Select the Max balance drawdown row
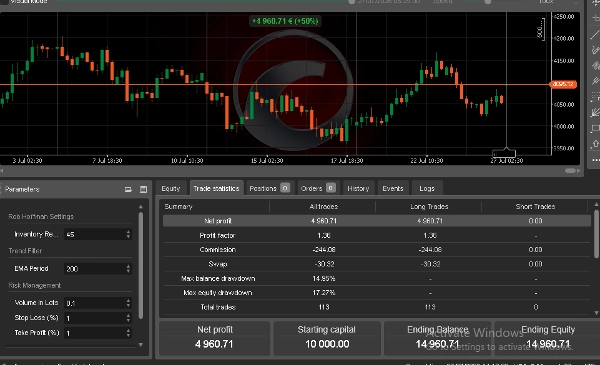Screen dimensions: 600x365 point(377,279)
